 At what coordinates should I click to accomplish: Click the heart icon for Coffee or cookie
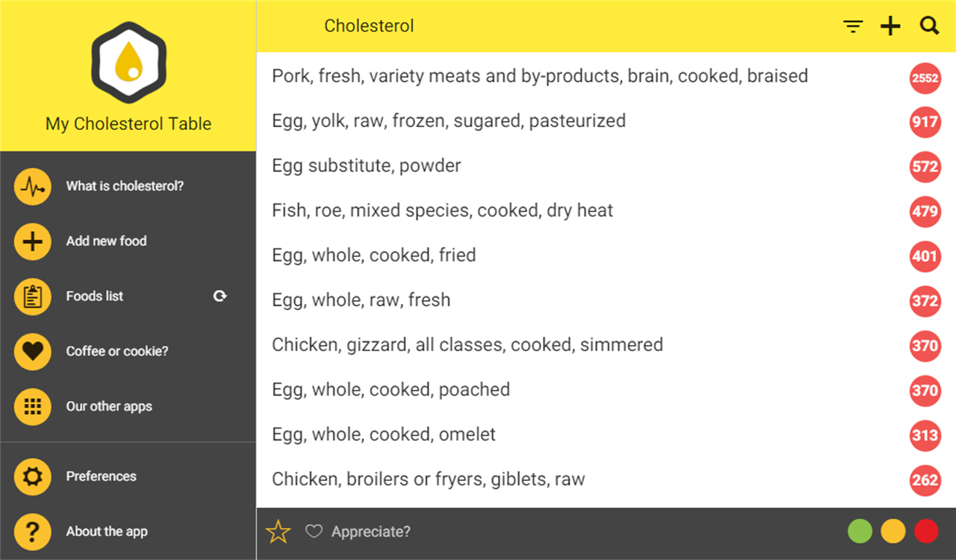pyautogui.click(x=33, y=351)
